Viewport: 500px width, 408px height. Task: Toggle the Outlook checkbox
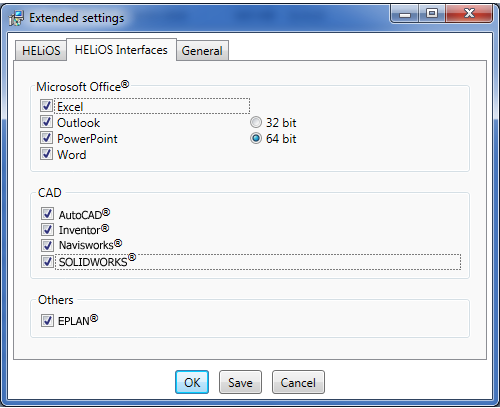coord(46,122)
